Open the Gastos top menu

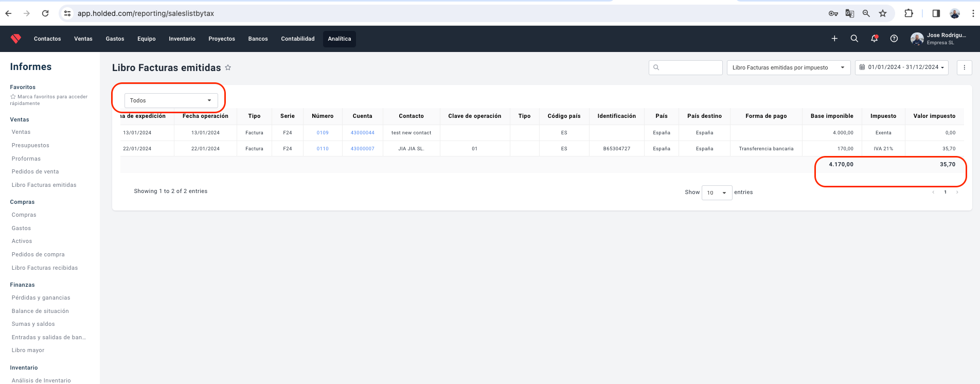pos(115,39)
